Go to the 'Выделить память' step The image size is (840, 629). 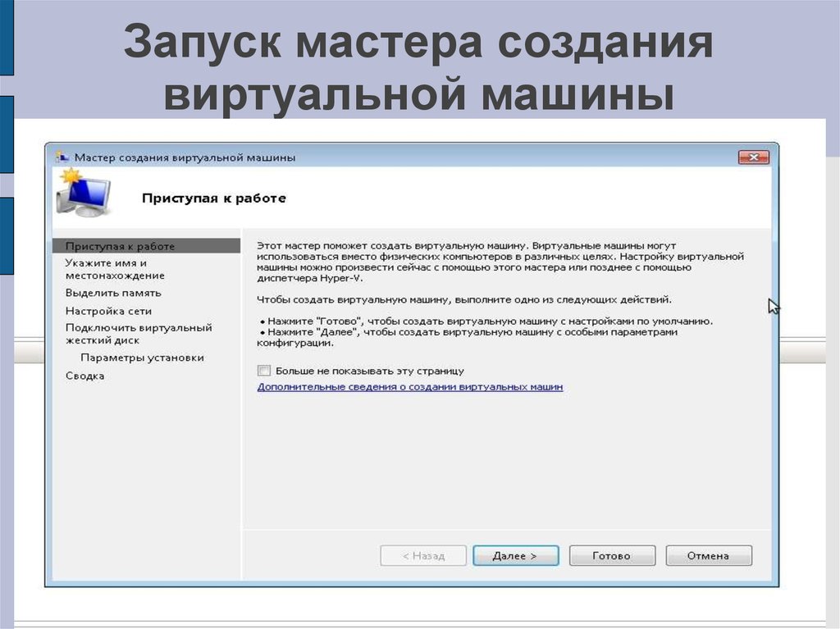113,293
